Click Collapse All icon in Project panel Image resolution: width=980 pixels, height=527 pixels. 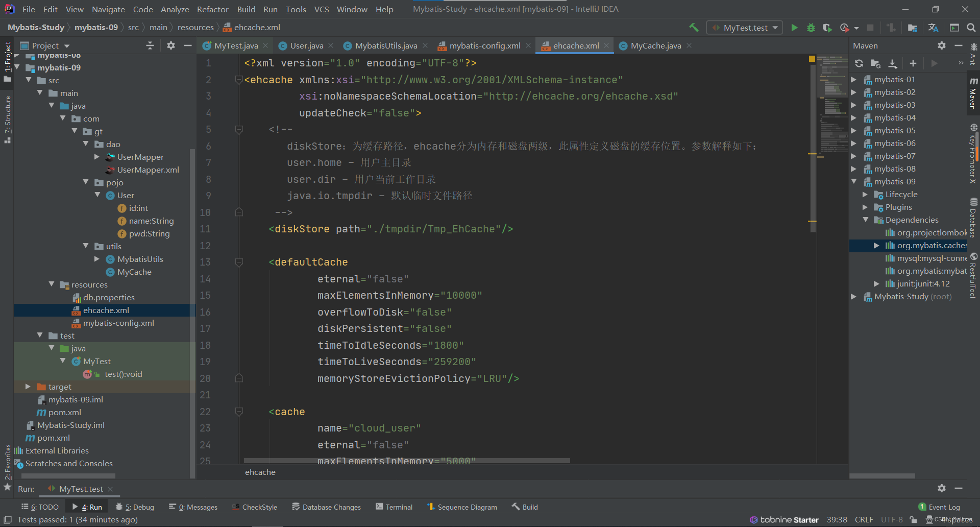[150, 45]
